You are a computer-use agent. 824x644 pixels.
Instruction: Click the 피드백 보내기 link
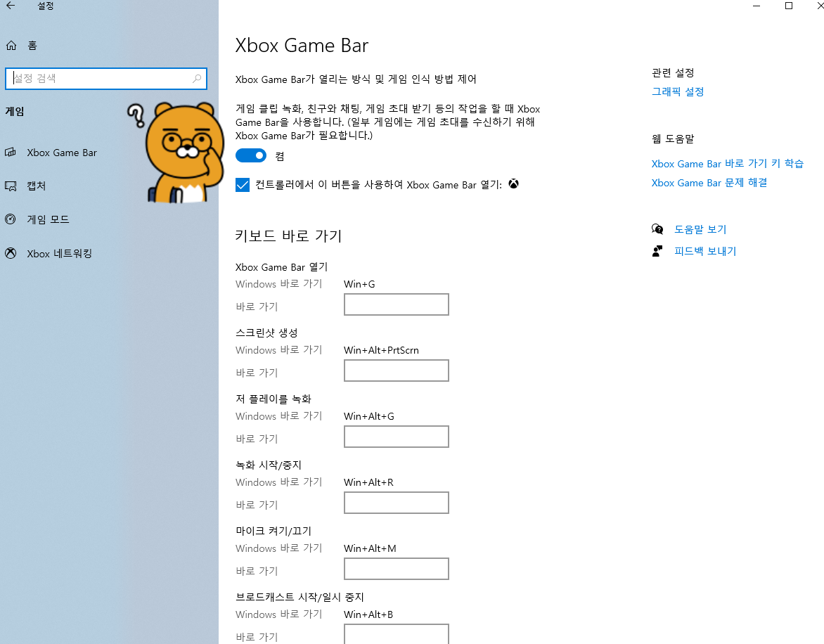(705, 251)
